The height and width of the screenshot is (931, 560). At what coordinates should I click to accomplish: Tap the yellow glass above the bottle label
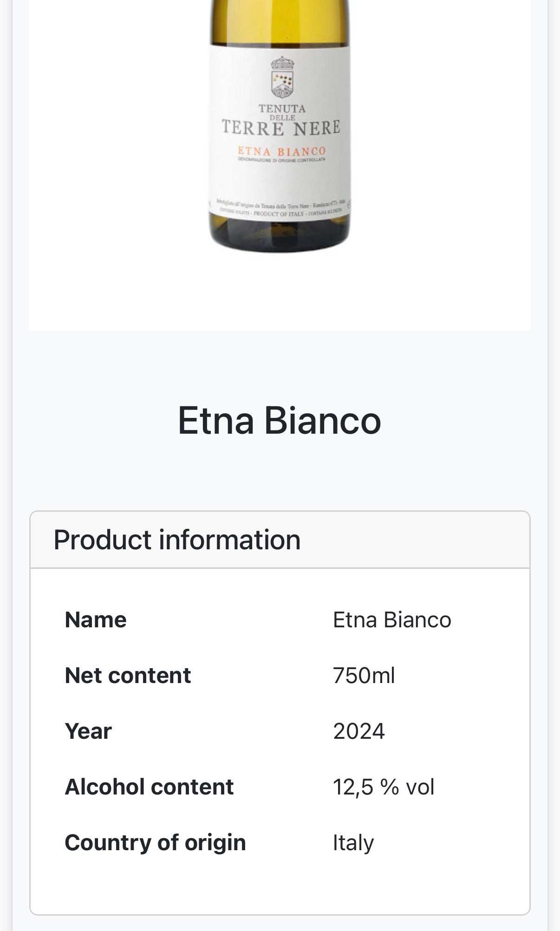pos(279,21)
